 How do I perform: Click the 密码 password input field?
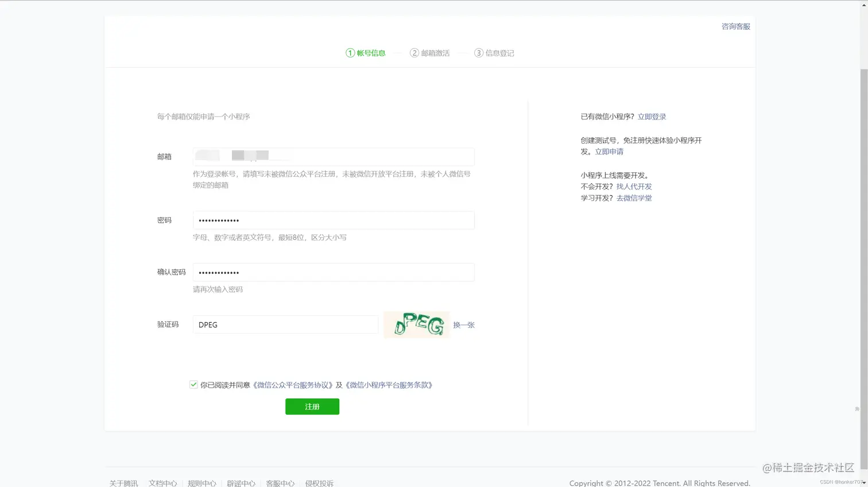333,220
